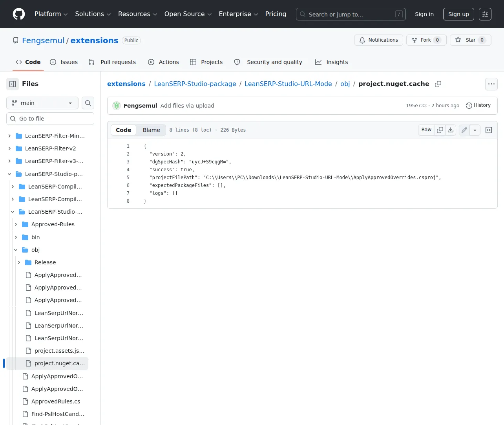This screenshot has width=504, height=425.
Task: Open the symbols panel
Action: [x=489, y=130]
